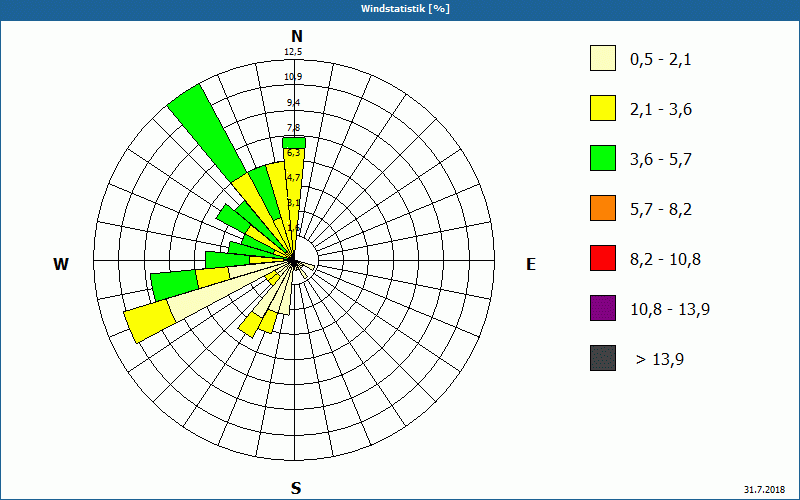This screenshot has width=800, height=500.
Task: Click the N compass label
Action: 296,36
